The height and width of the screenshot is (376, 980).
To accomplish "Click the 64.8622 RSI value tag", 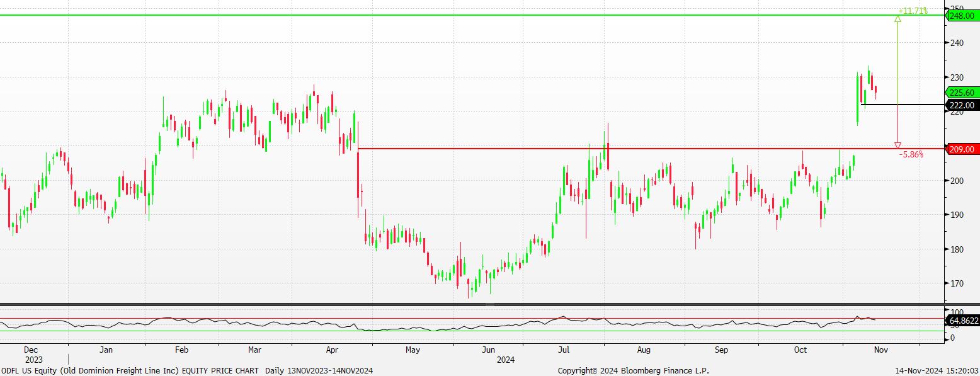I will (963, 321).
